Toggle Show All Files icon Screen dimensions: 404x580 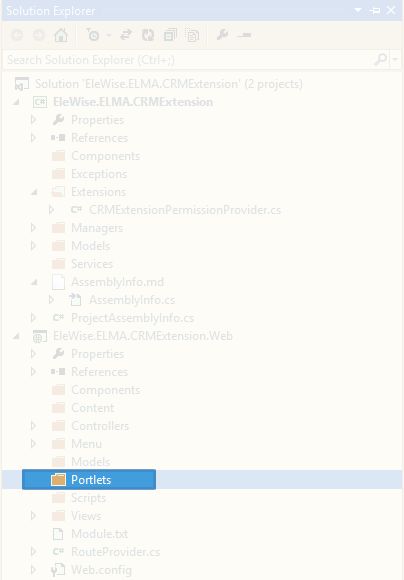192,35
